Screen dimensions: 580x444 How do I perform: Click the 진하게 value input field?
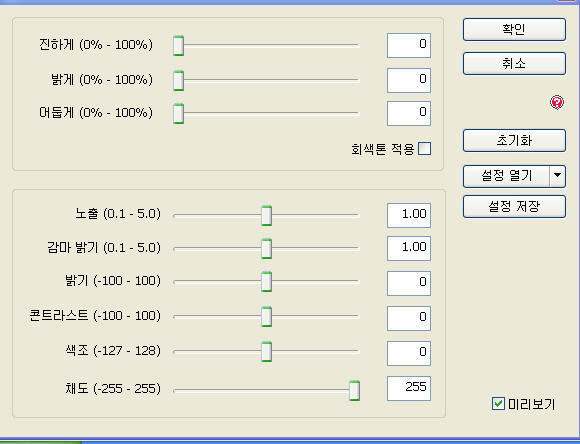click(x=409, y=45)
